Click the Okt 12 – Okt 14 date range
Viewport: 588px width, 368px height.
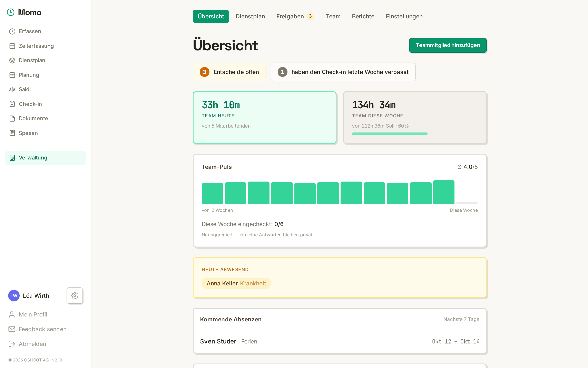coord(455,341)
